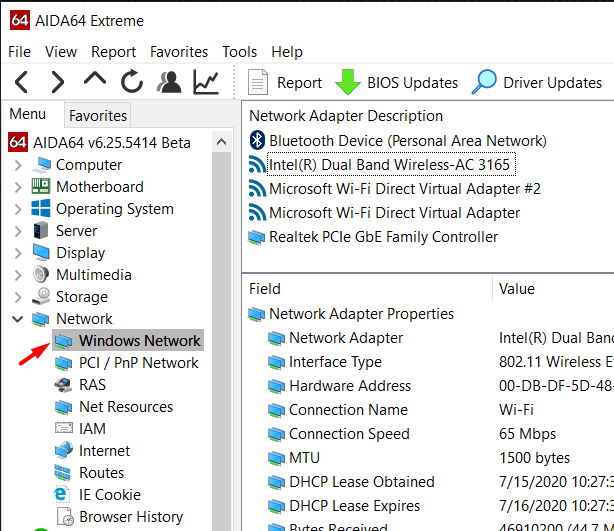Select the Routes tree item

[101, 473]
